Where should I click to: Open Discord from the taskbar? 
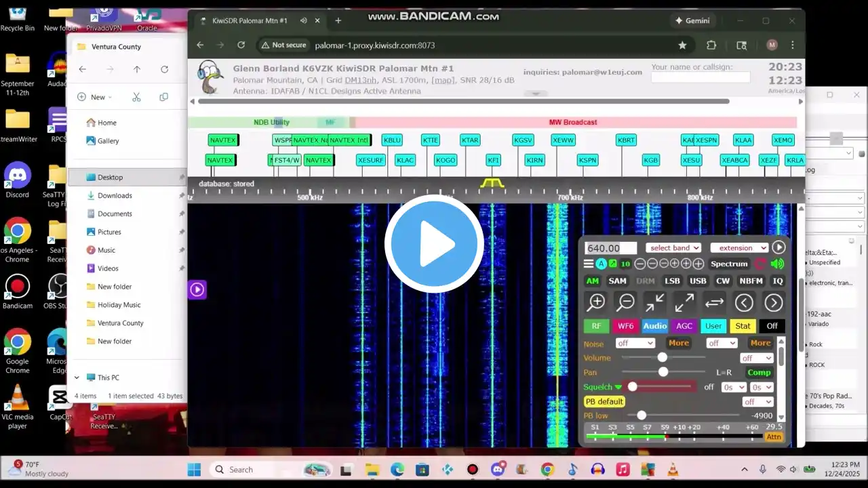coord(498,469)
